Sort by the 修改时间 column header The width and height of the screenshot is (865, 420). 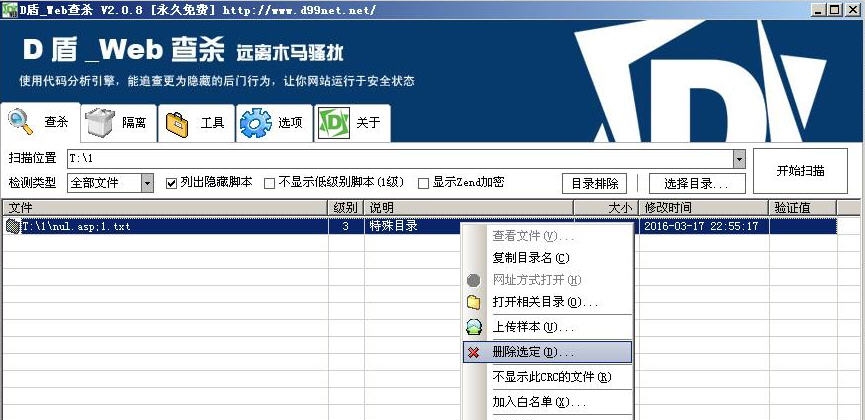coord(703,208)
